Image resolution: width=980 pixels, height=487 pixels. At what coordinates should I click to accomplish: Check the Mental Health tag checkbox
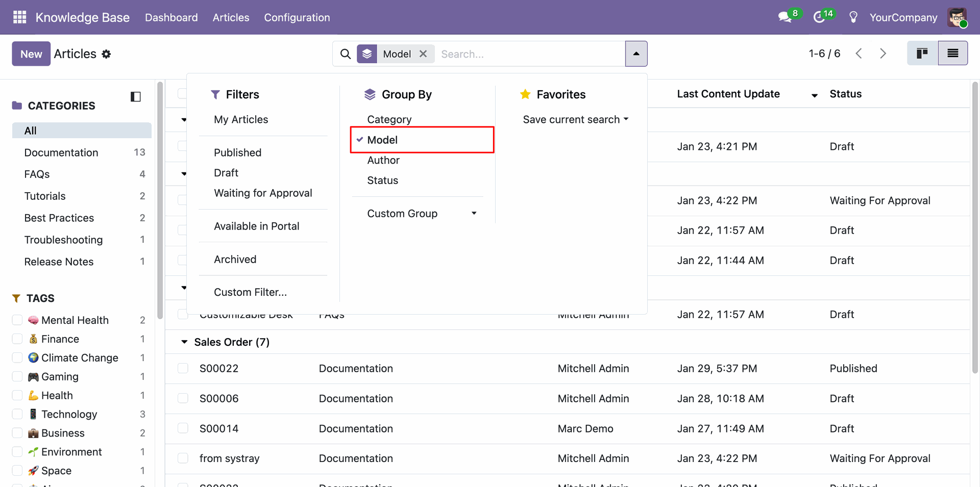[x=17, y=320]
